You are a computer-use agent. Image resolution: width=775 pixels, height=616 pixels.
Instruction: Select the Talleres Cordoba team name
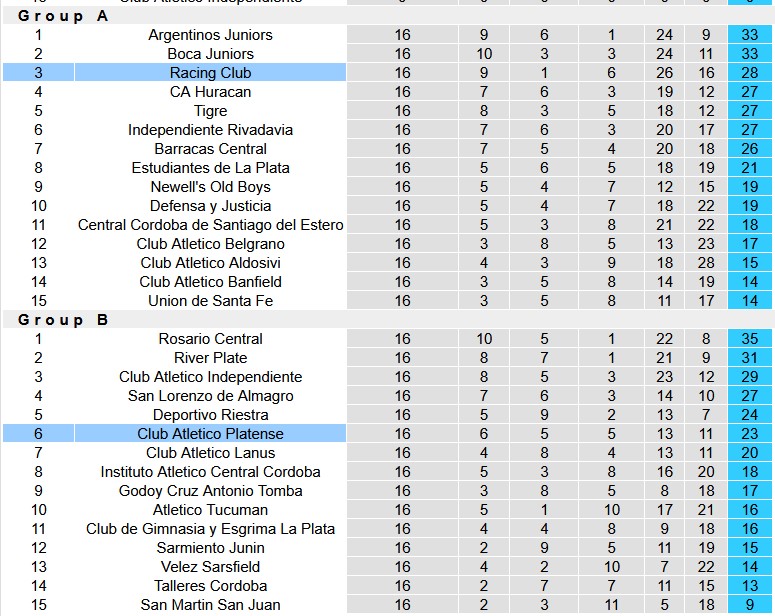pos(210,586)
